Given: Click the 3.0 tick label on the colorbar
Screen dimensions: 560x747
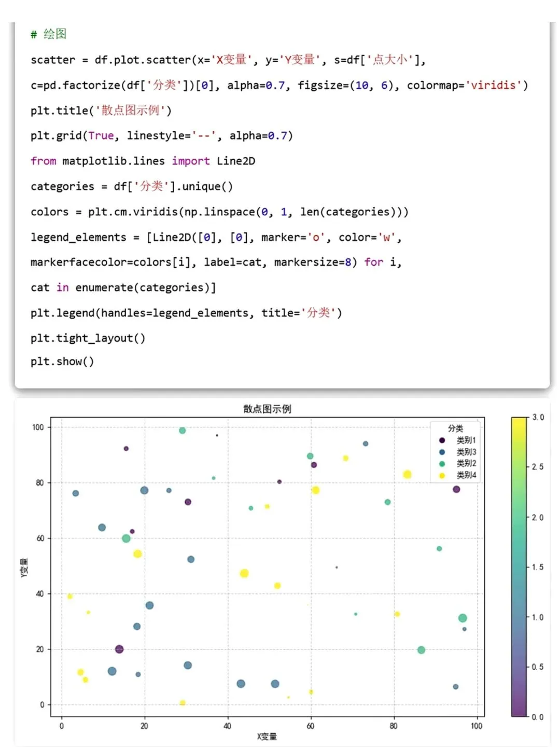Looking at the screenshot, I should [538, 417].
